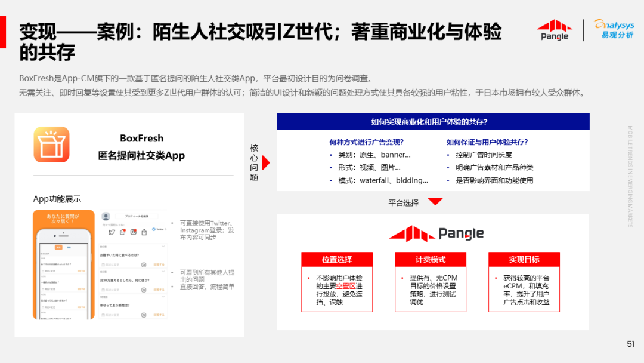Click the Pangle logo in header
Screen dimensions: 644x363
pos(555,30)
